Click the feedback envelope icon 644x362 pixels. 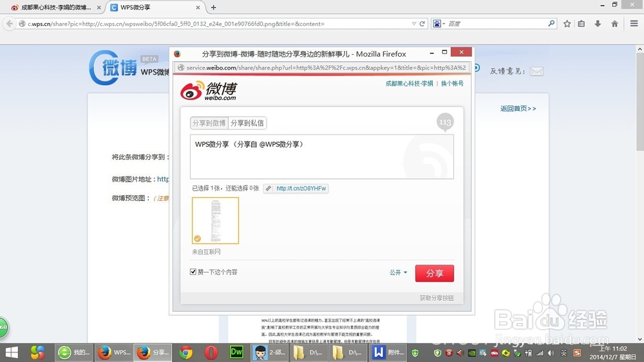pos(536,71)
